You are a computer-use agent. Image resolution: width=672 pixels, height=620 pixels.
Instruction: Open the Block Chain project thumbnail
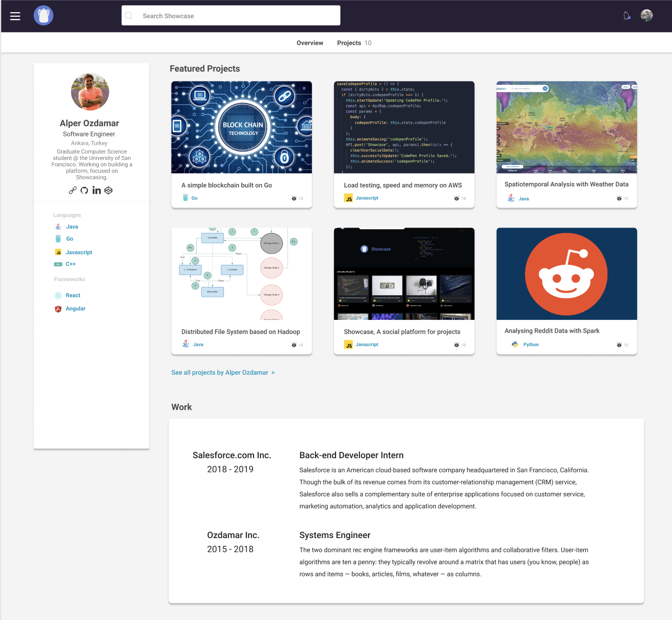pos(241,127)
